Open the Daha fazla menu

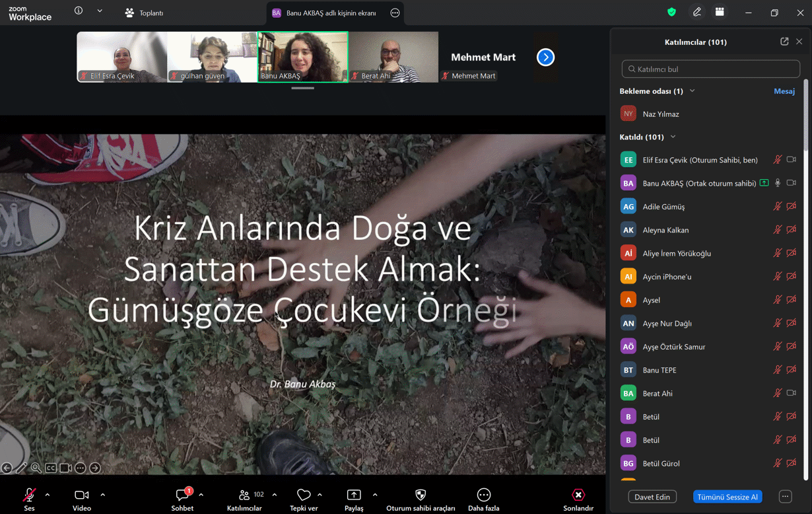point(483,496)
